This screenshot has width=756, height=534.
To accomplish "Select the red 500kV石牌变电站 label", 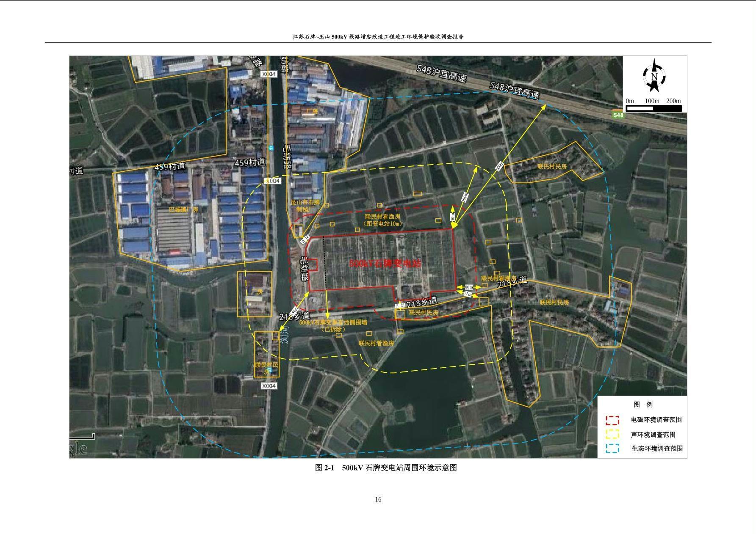I will (385, 263).
